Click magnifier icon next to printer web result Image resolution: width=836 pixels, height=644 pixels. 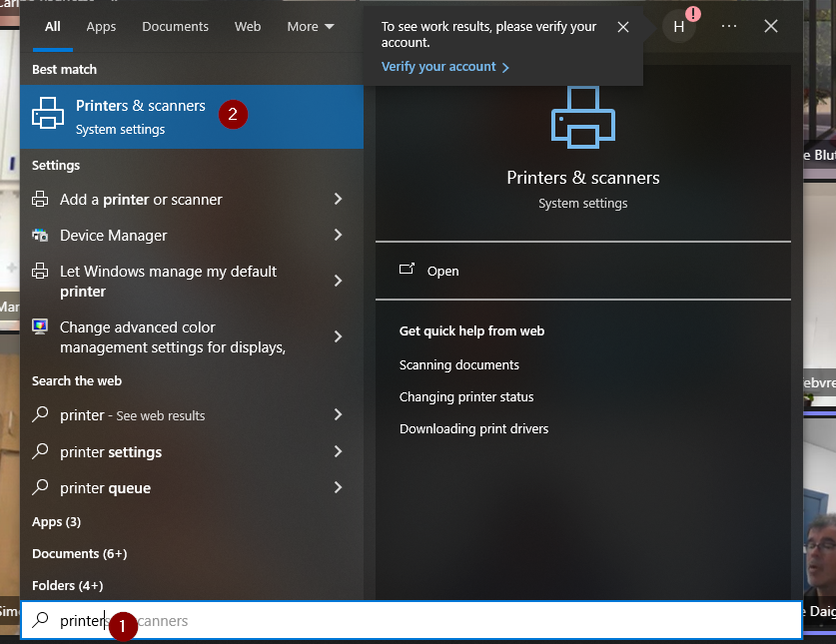pyautogui.click(x=40, y=414)
